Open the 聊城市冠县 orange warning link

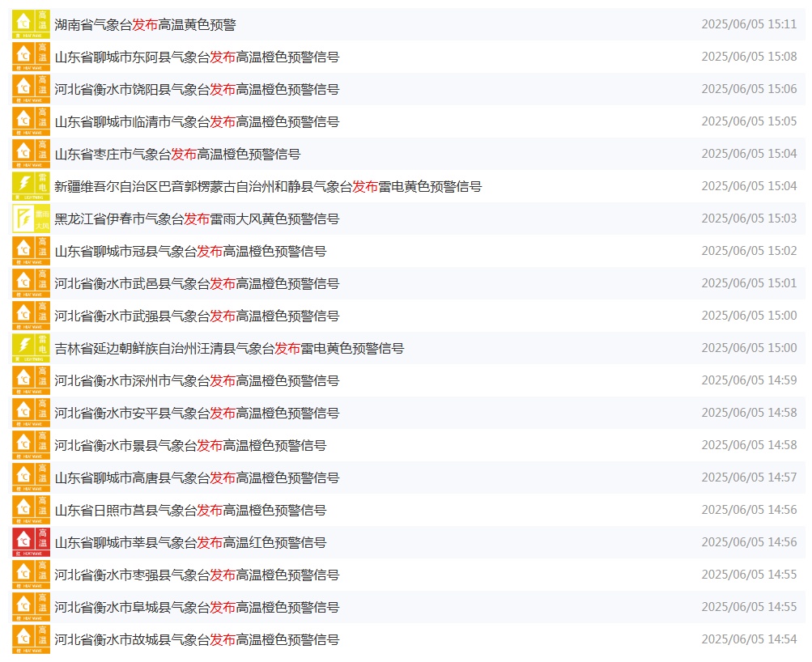(x=190, y=251)
